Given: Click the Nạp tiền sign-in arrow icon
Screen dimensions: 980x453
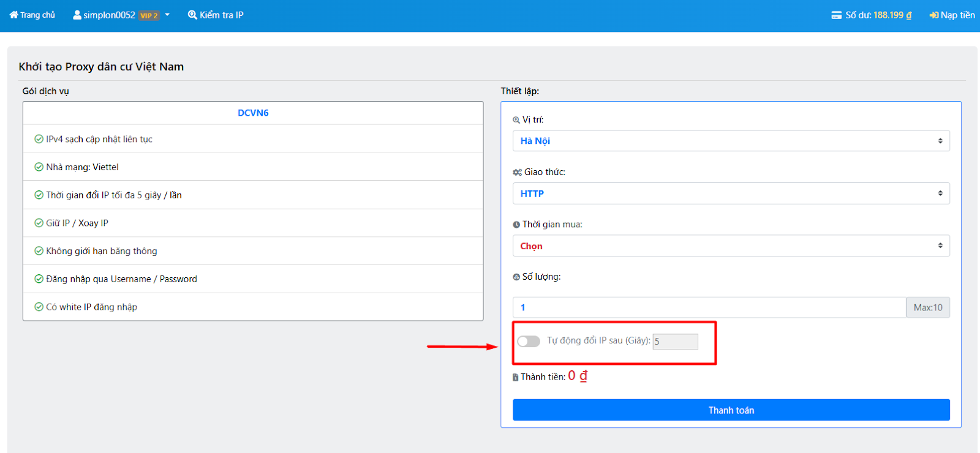Looking at the screenshot, I should (x=934, y=15).
